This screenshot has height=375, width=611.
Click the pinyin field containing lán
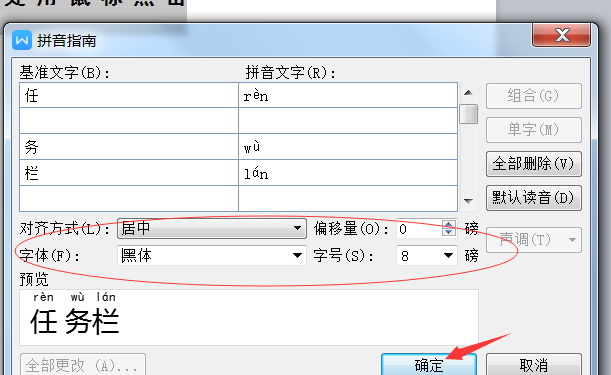(x=348, y=173)
